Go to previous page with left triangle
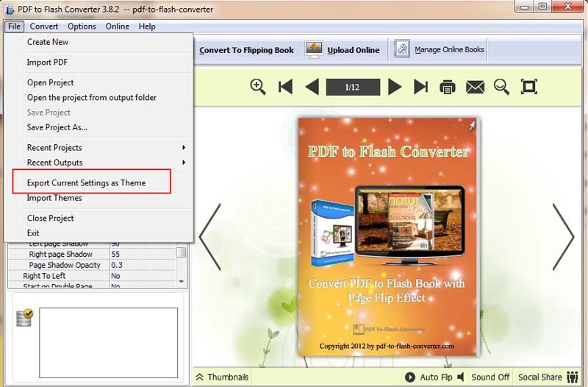588x387 pixels. (x=312, y=87)
